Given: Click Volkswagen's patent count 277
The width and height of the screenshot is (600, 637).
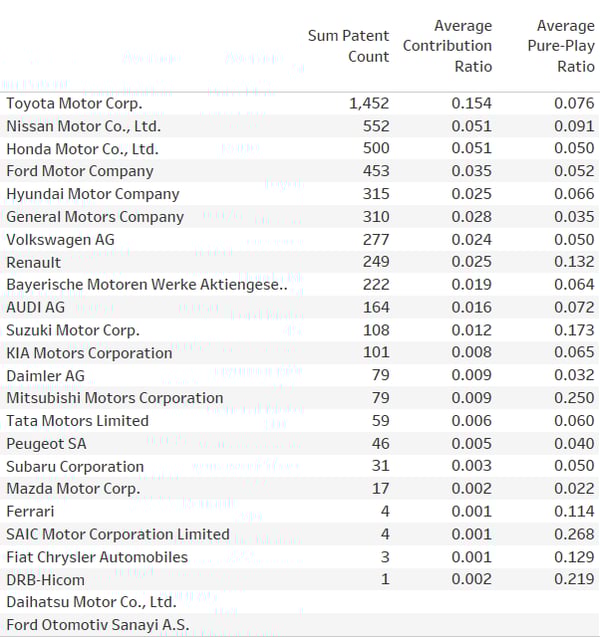Looking at the screenshot, I should click(376, 239).
